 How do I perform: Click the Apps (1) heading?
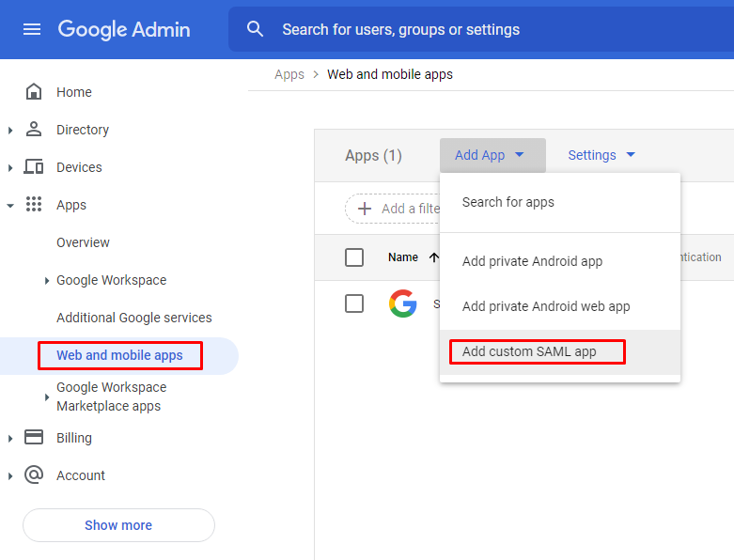pyautogui.click(x=373, y=155)
